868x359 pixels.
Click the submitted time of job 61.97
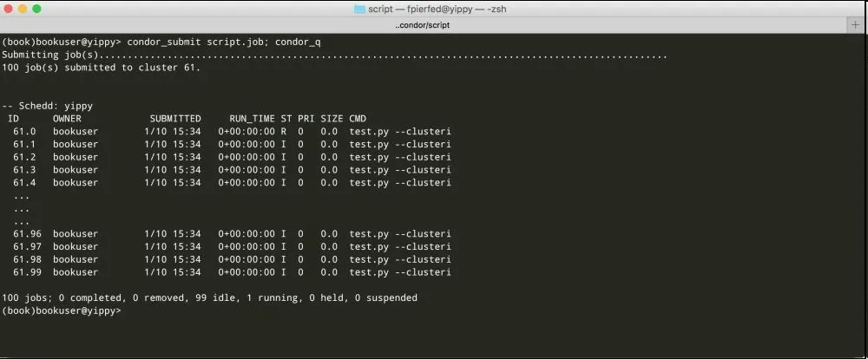[173, 246]
